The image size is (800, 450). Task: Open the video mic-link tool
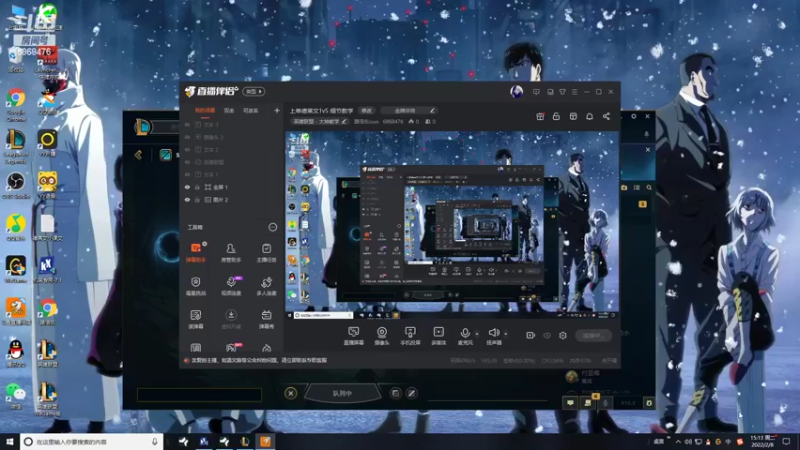click(231, 286)
